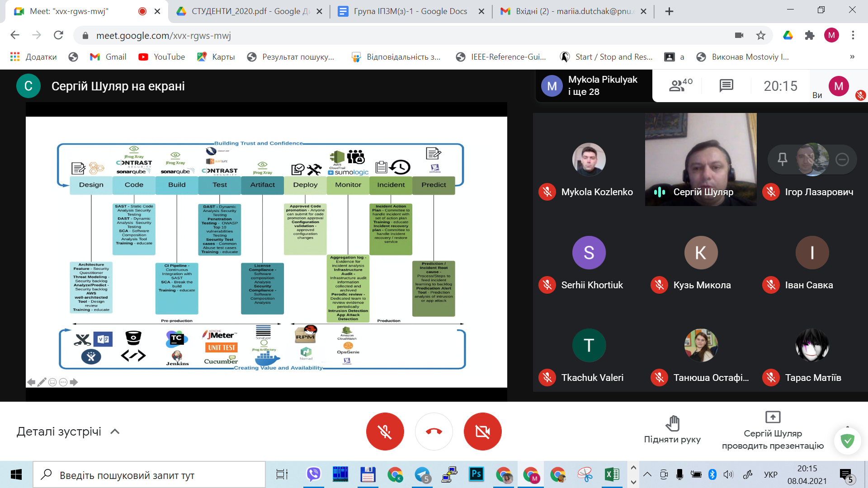Click the Windows taskbar search field
Screen dimensions: 868x488
[149, 475]
